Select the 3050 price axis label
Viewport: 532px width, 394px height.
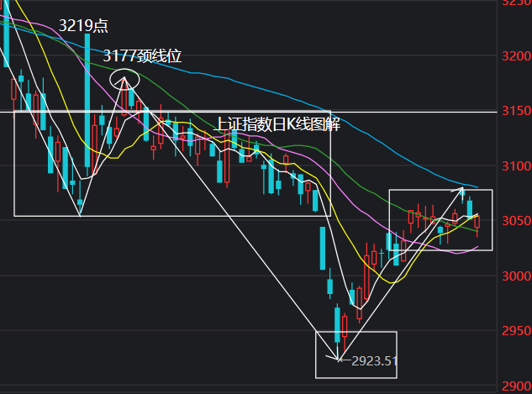[517, 221]
